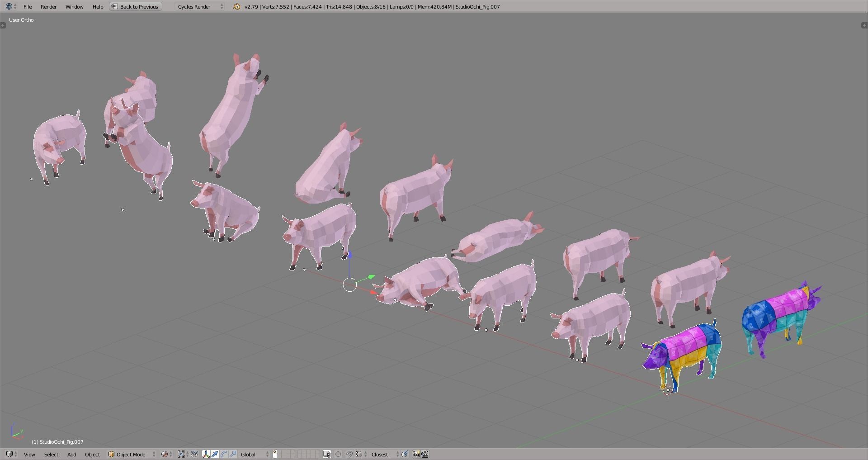Toggle lock camera and layers to scene
The image size is (868, 460).
click(327, 454)
